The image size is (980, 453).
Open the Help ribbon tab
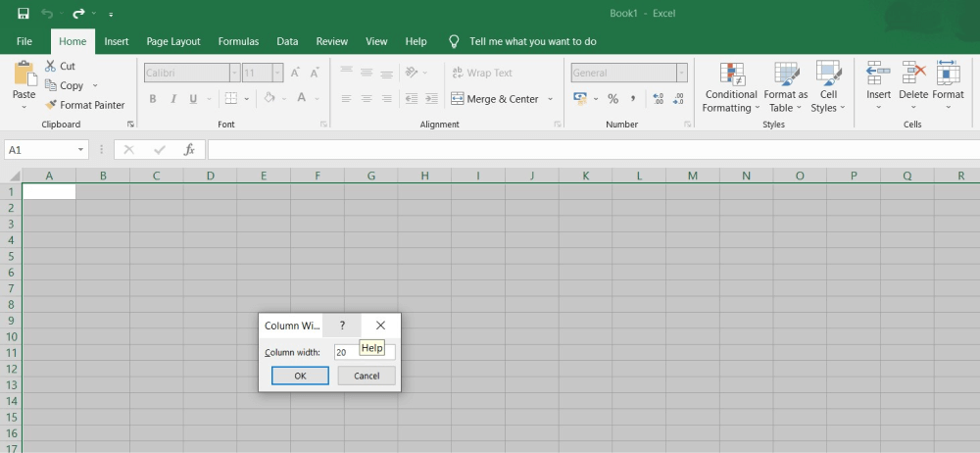point(416,41)
